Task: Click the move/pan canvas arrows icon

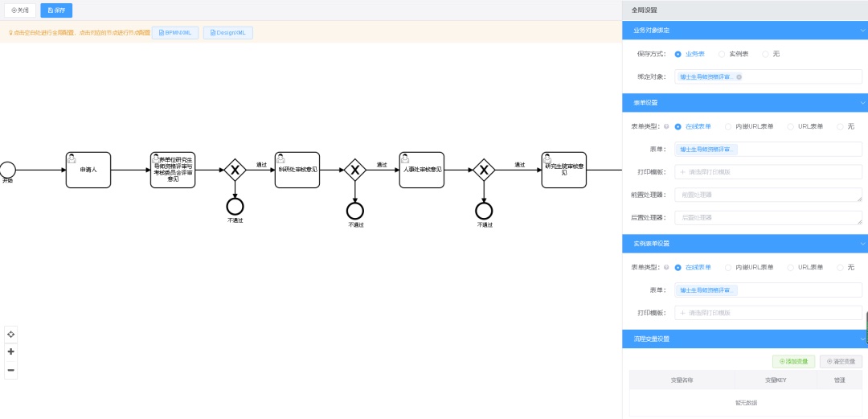Action: pyautogui.click(x=10, y=334)
